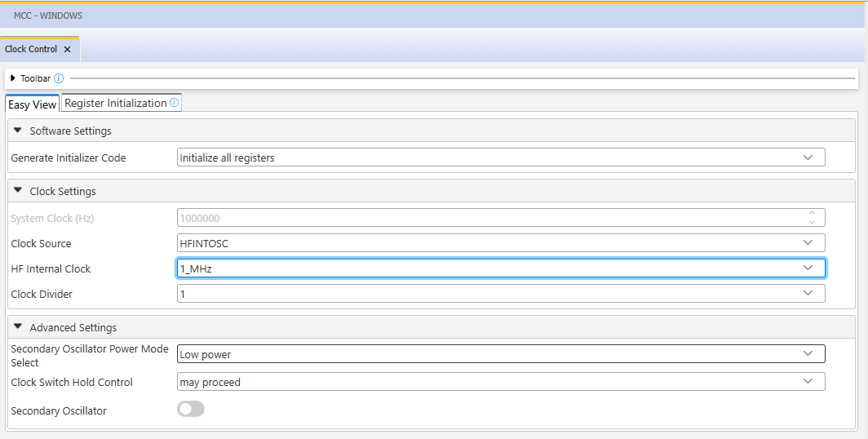Open the Clock Source dropdown
This screenshot has width=868, height=439.
(500, 243)
